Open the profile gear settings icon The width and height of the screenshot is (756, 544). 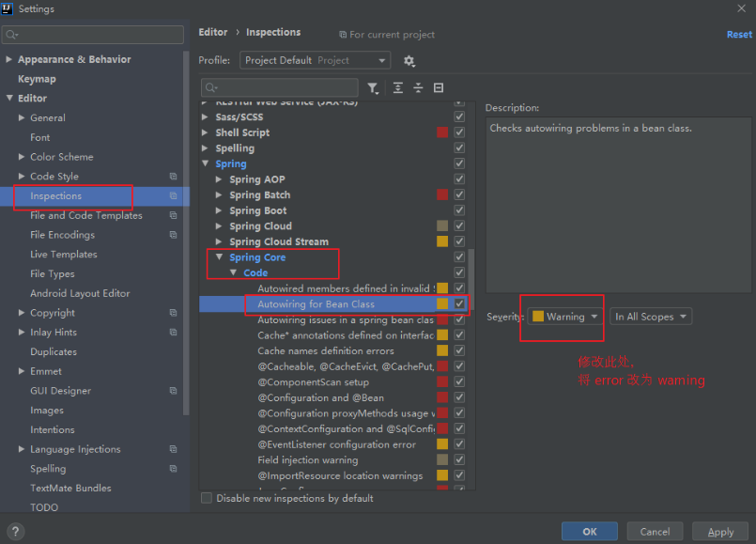pyautogui.click(x=409, y=61)
